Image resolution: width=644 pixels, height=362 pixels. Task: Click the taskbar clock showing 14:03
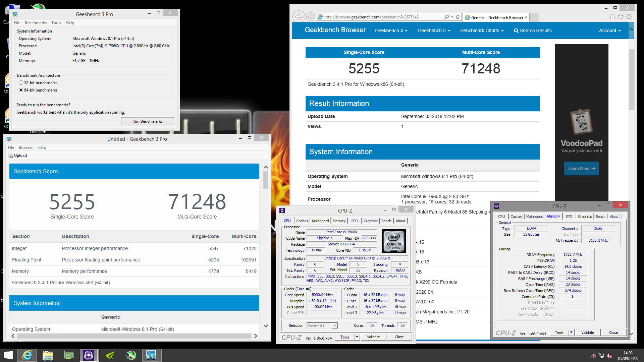pos(628,353)
